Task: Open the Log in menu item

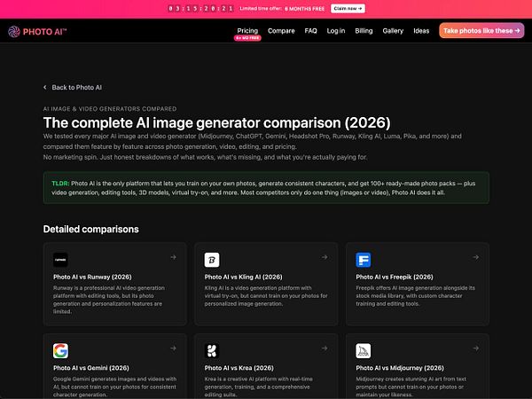Action: pos(336,31)
